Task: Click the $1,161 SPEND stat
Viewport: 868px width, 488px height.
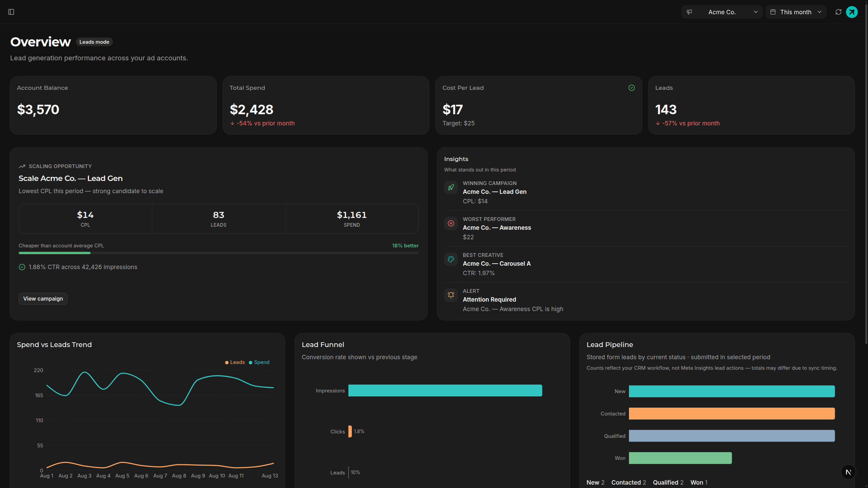Action: [x=352, y=219]
